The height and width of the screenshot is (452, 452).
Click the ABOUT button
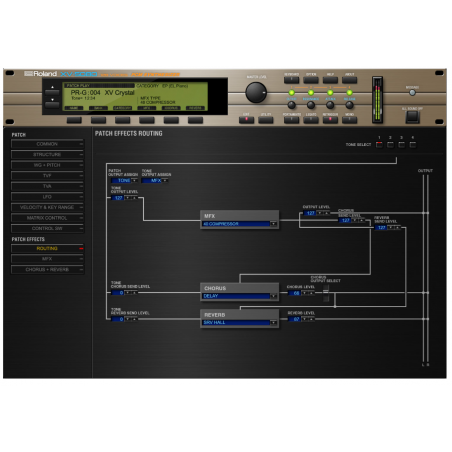click(349, 80)
